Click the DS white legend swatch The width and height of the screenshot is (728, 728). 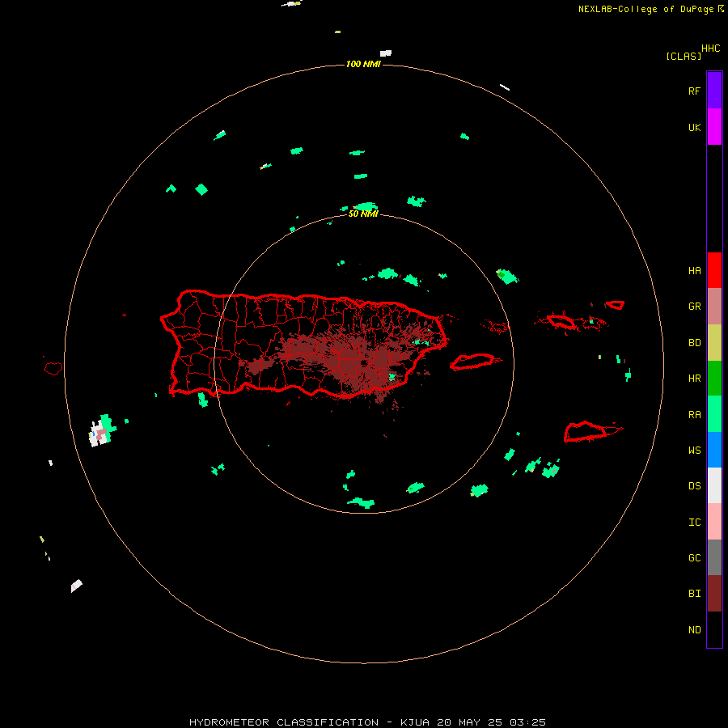pyautogui.click(x=714, y=485)
